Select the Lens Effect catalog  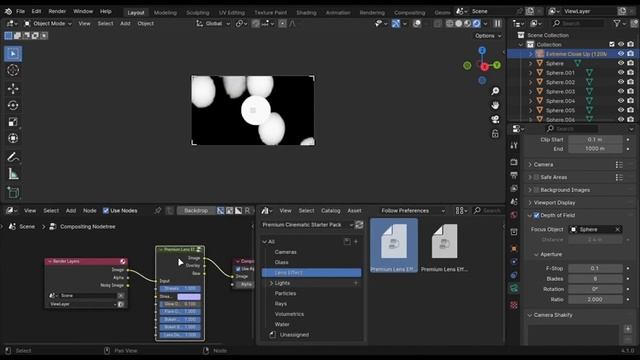tap(311, 273)
